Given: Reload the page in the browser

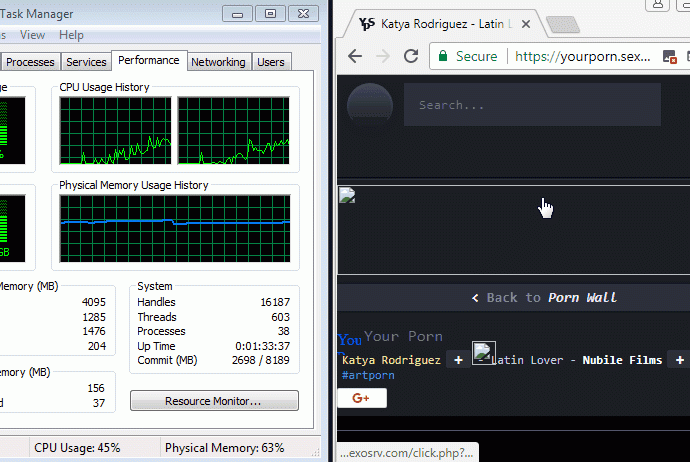Looking at the screenshot, I should click(411, 56).
